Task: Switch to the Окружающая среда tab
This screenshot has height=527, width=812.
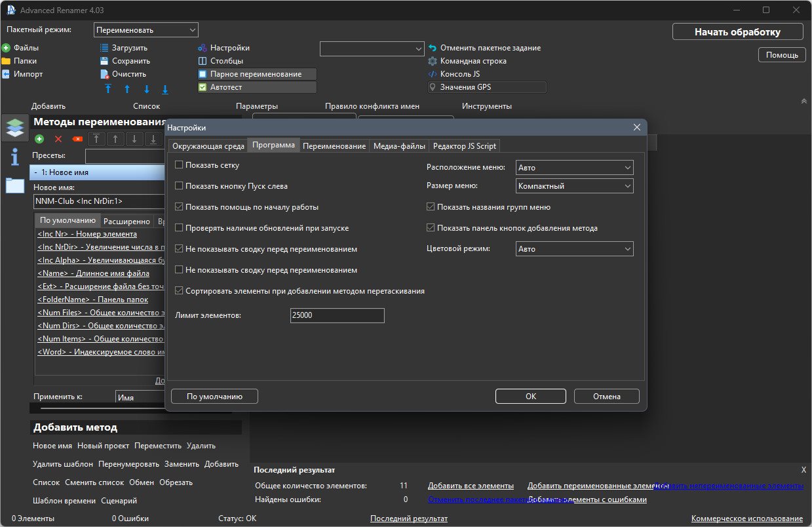Action: (x=208, y=146)
